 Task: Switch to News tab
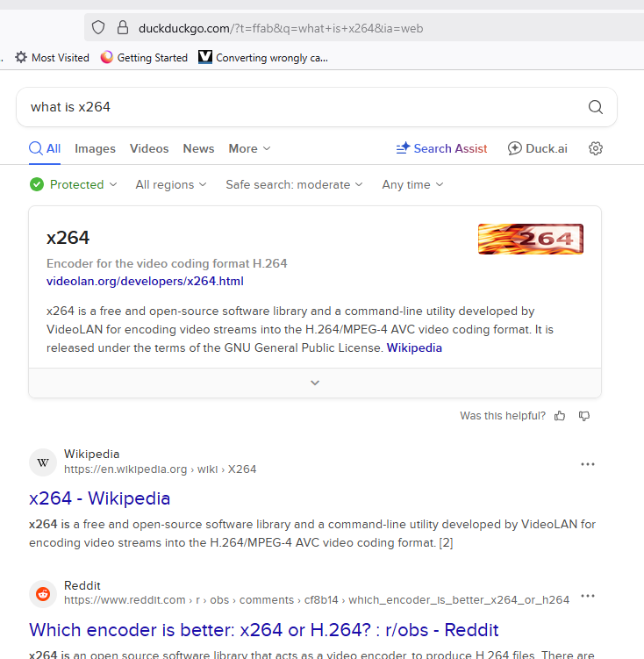(198, 148)
